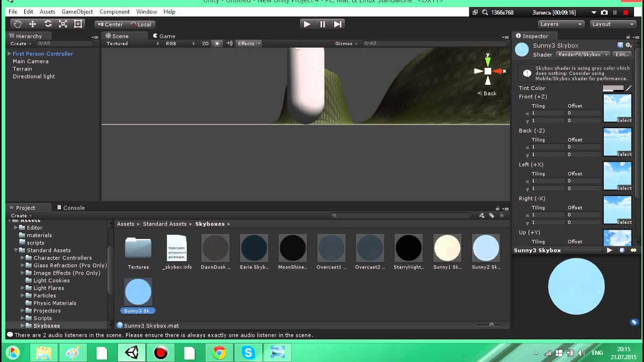Open Inspector material settings gear icon
The height and width of the screenshot is (362, 644).
pos(628,45)
